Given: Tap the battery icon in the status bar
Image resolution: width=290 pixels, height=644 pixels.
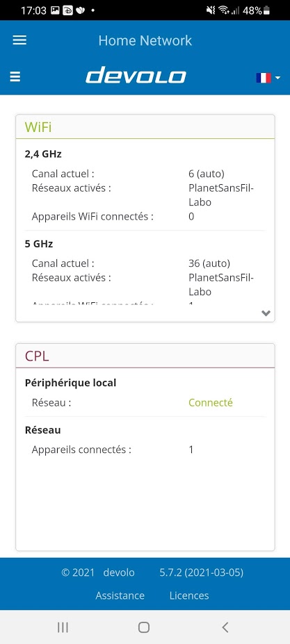Looking at the screenshot, I should [267, 10].
